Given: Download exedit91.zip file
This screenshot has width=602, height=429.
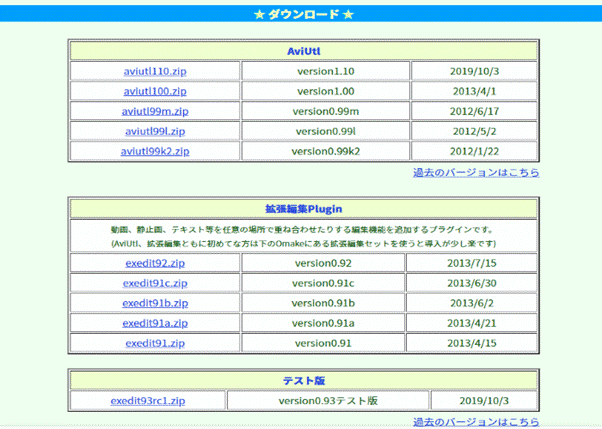Looking at the screenshot, I should tap(154, 344).
